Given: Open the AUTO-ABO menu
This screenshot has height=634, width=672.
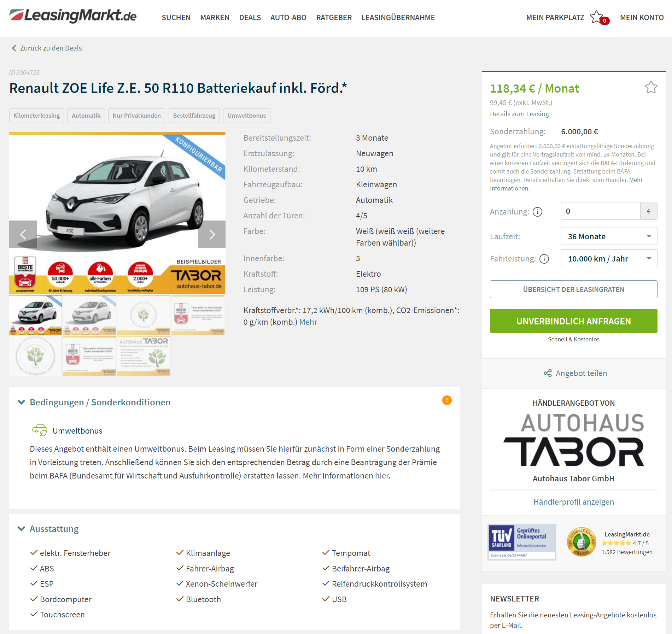Looking at the screenshot, I should coord(288,18).
